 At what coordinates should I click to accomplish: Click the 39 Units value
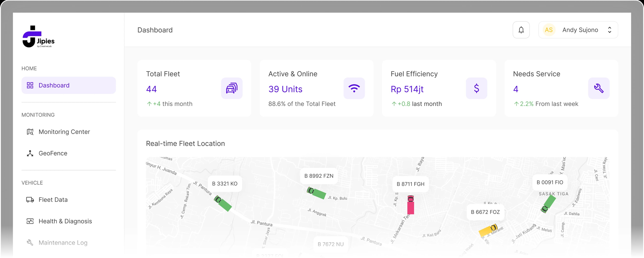(285, 89)
